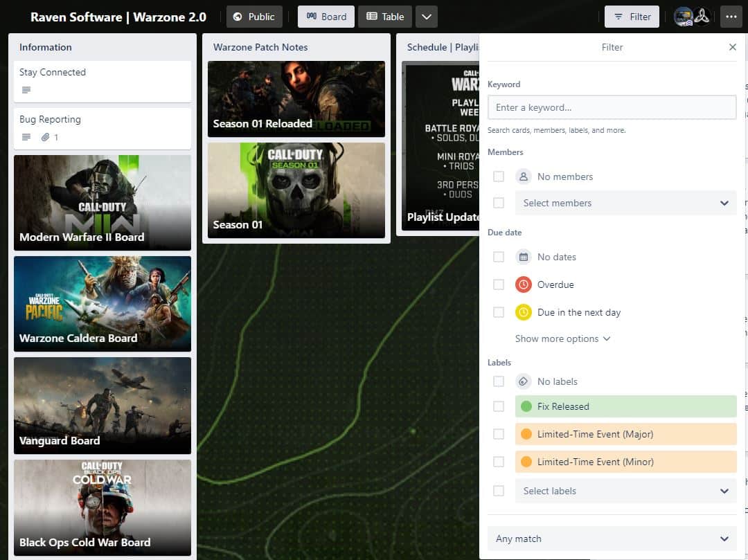Open the Select members dropdown
This screenshot has height=560, width=748.
click(625, 203)
